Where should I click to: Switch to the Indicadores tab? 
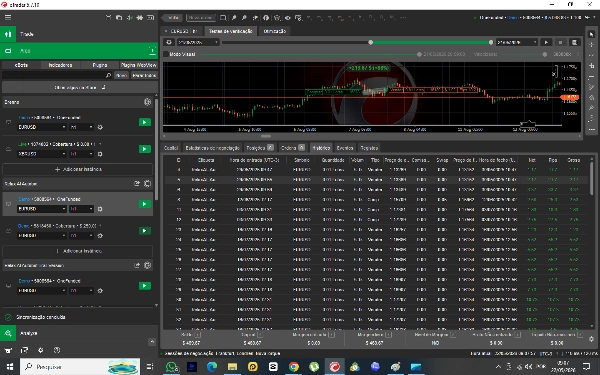point(60,65)
